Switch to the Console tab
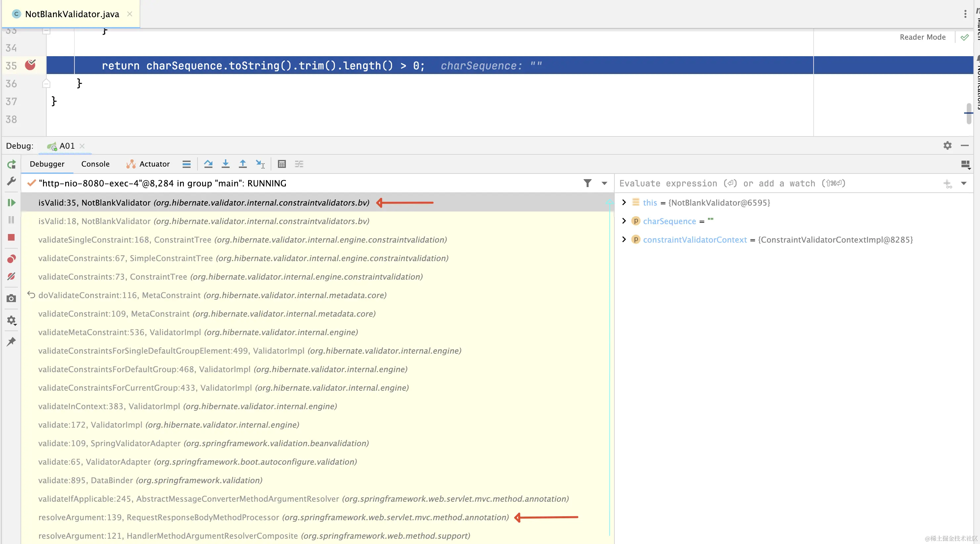Image resolution: width=980 pixels, height=544 pixels. [95, 164]
